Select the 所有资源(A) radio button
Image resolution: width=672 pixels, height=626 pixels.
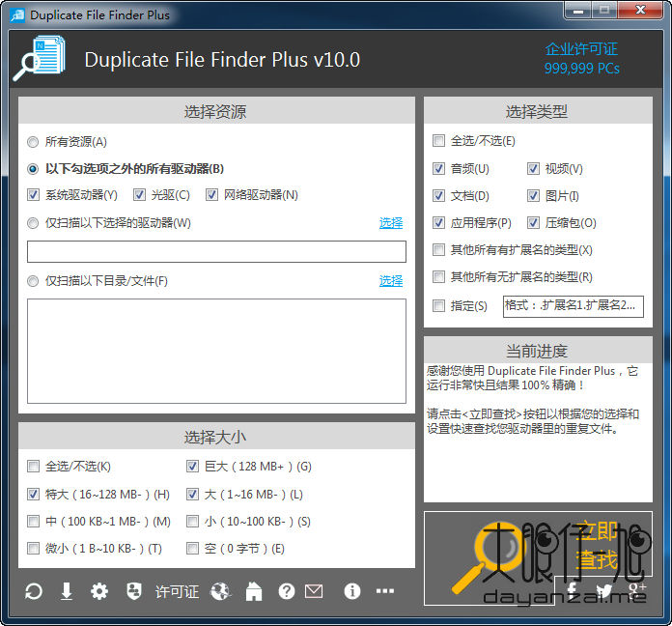tap(33, 142)
